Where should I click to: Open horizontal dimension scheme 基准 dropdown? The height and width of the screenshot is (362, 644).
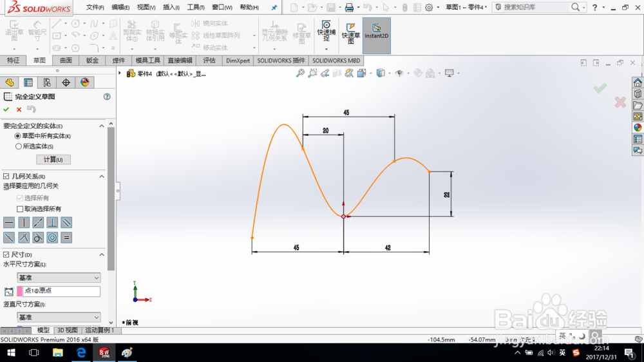[59, 278]
